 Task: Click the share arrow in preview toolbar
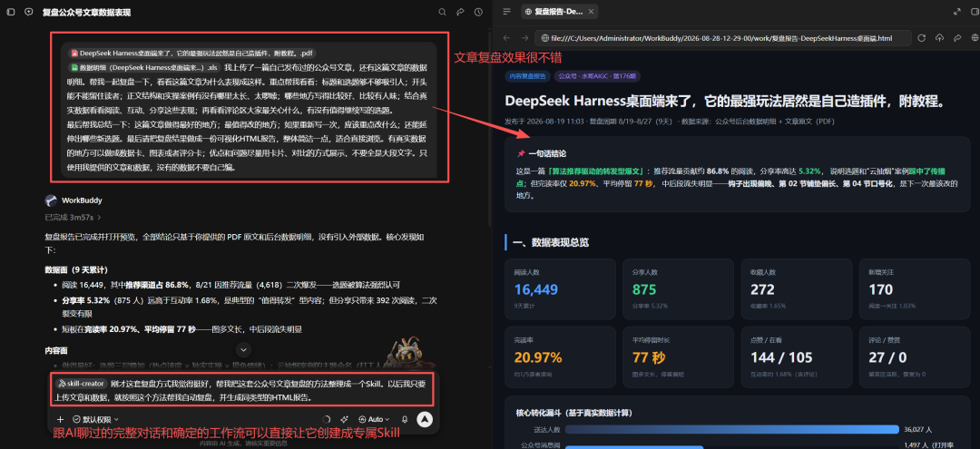coord(956,38)
